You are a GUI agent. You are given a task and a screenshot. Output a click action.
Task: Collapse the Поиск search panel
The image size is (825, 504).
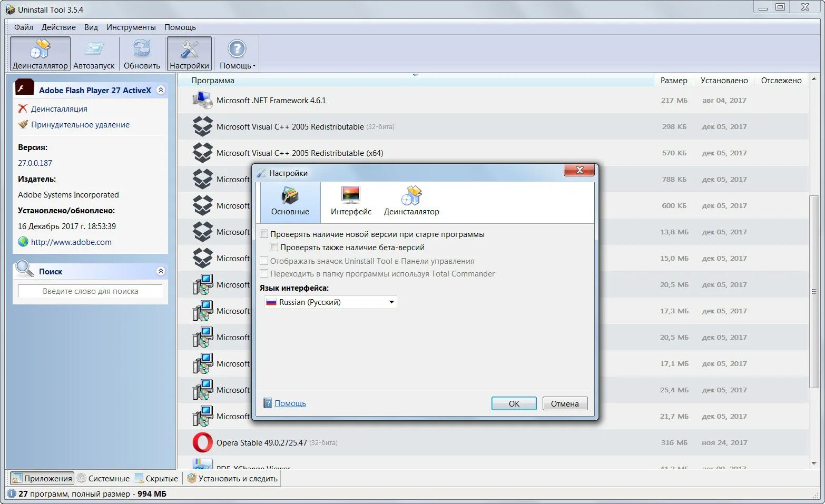161,271
